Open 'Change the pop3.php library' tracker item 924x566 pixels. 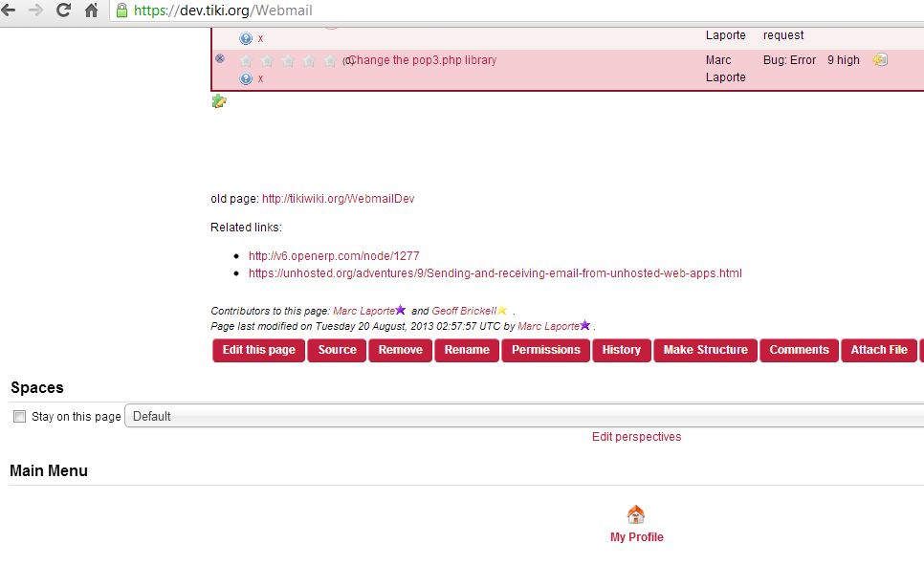click(x=423, y=60)
